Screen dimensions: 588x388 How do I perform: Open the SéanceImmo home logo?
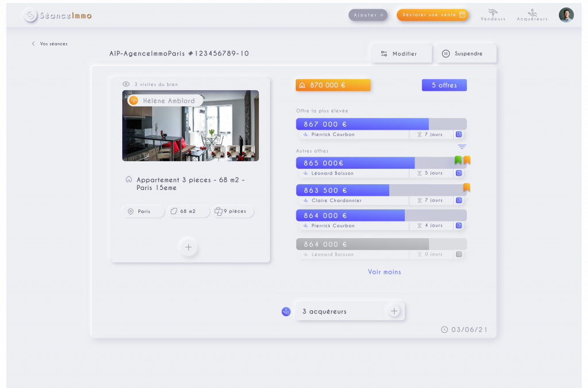tap(56, 15)
